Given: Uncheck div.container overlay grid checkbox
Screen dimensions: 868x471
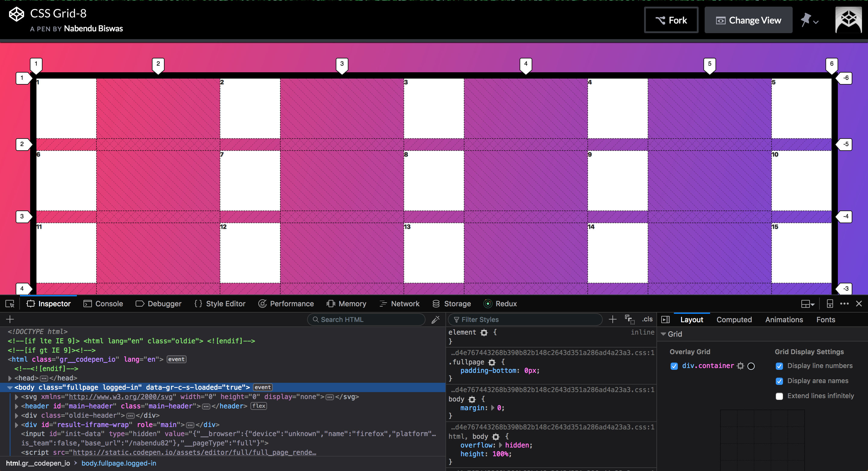Looking at the screenshot, I should (x=674, y=366).
